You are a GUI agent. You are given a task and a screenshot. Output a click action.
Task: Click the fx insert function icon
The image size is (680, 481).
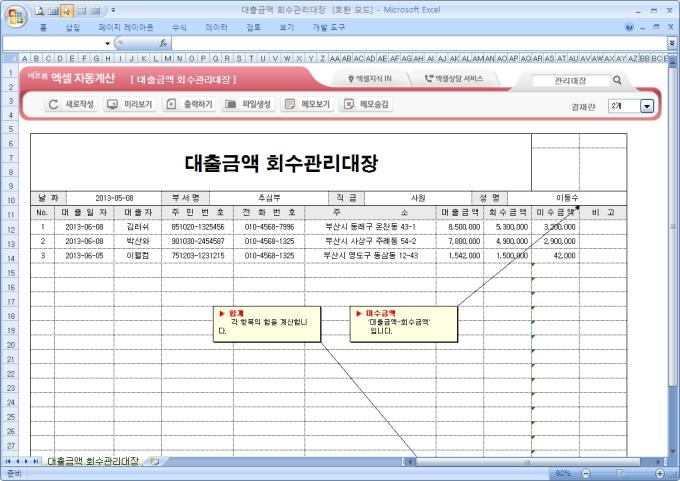coord(163,43)
